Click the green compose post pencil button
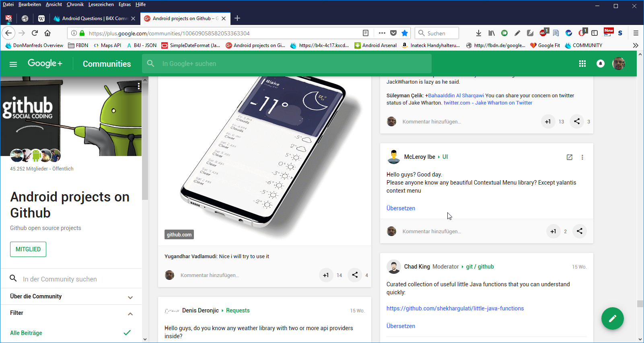The width and height of the screenshot is (644, 343). click(x=612, y=318)
